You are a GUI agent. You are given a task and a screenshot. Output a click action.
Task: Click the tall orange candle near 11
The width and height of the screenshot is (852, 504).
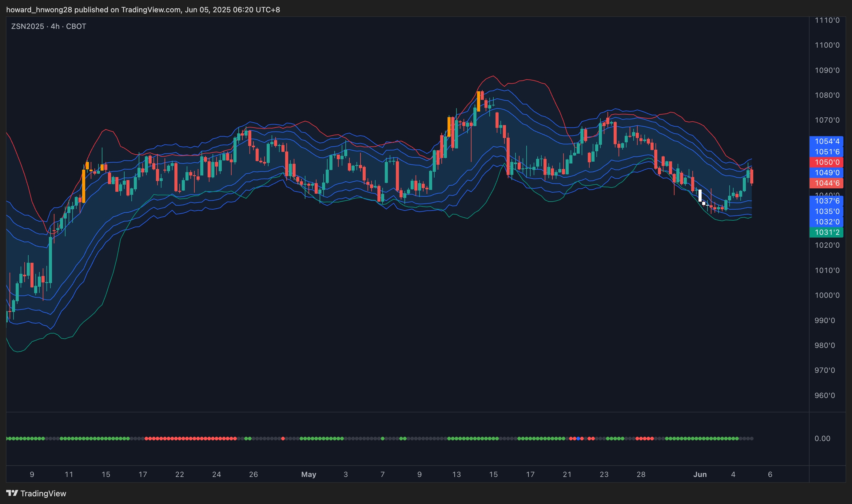tap(84, 186)
